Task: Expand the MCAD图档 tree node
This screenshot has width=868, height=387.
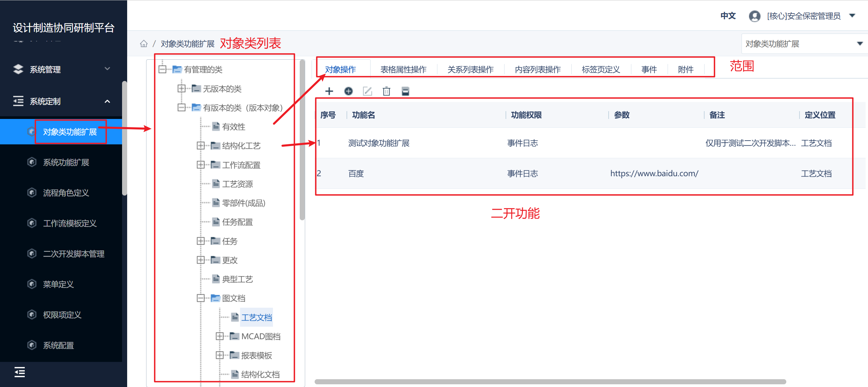Action: pyautogui.click(x=220, y=336)
